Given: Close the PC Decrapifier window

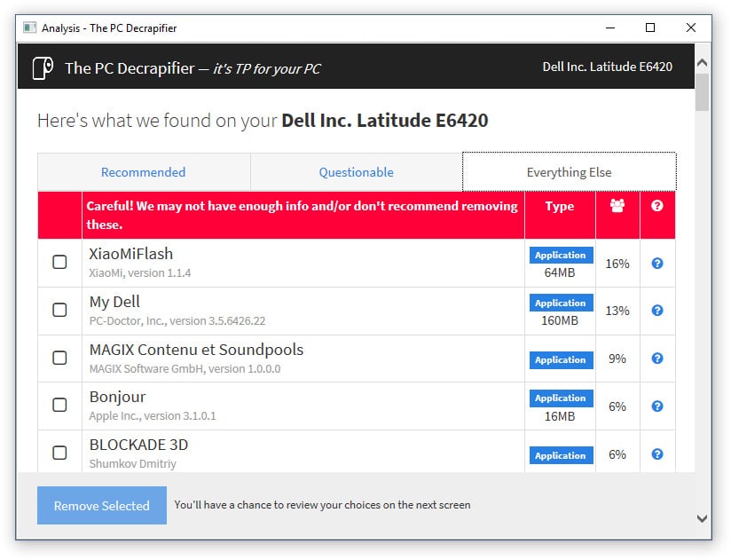Looking at the screenshot, I should tap(691, 28).
